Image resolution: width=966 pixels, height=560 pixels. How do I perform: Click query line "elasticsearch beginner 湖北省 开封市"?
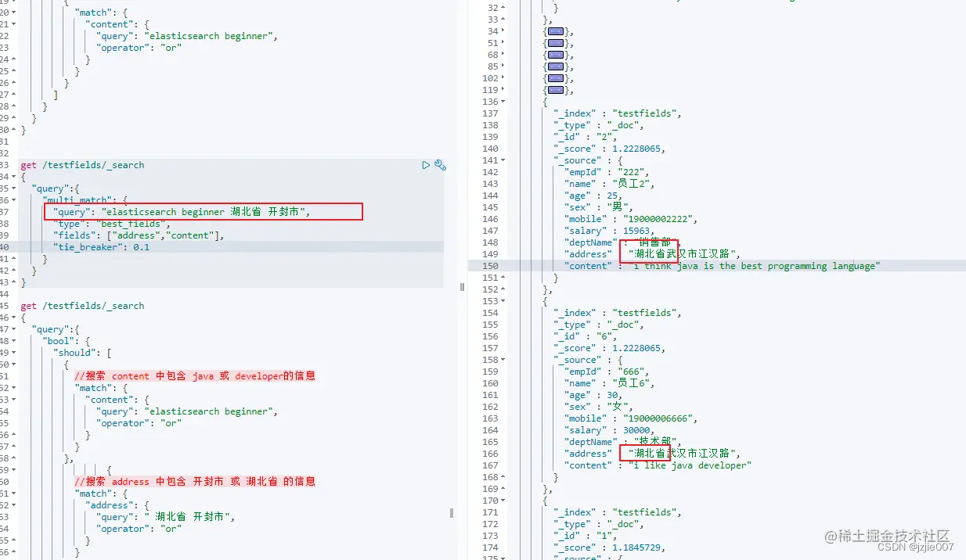(x=182, y=212)
